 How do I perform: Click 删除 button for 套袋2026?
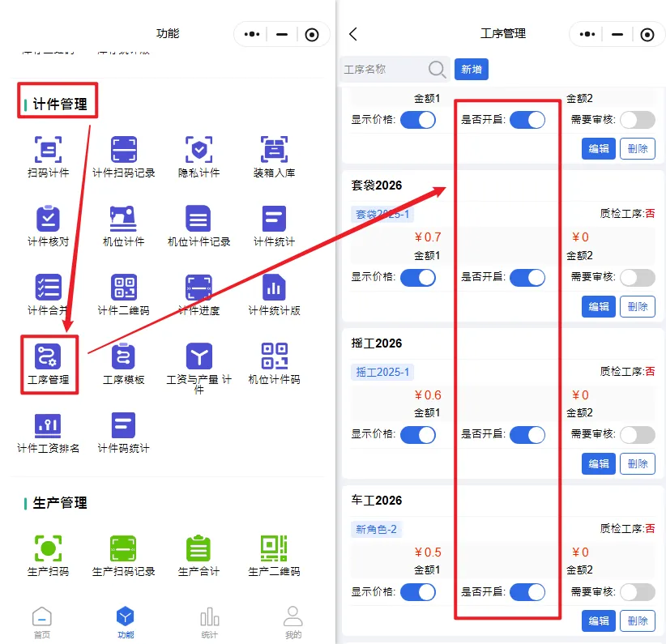point(638,306)
